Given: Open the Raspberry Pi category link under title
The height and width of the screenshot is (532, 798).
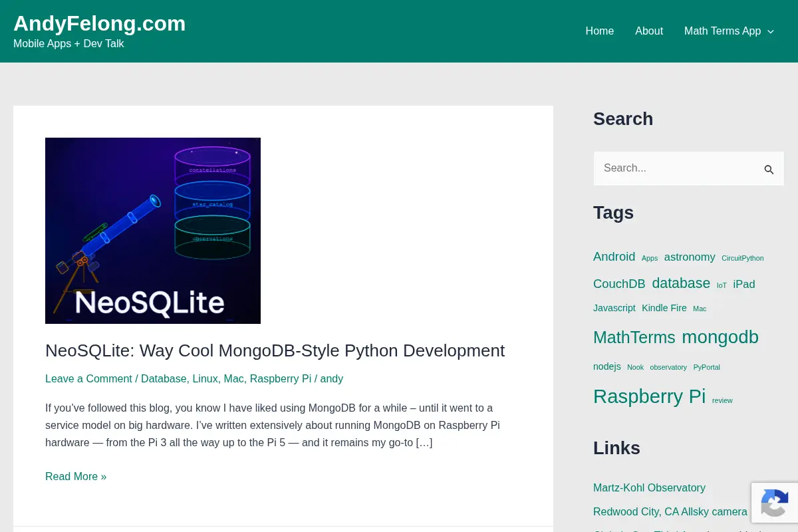Looking at the screenshot, I should coord(281,378).
